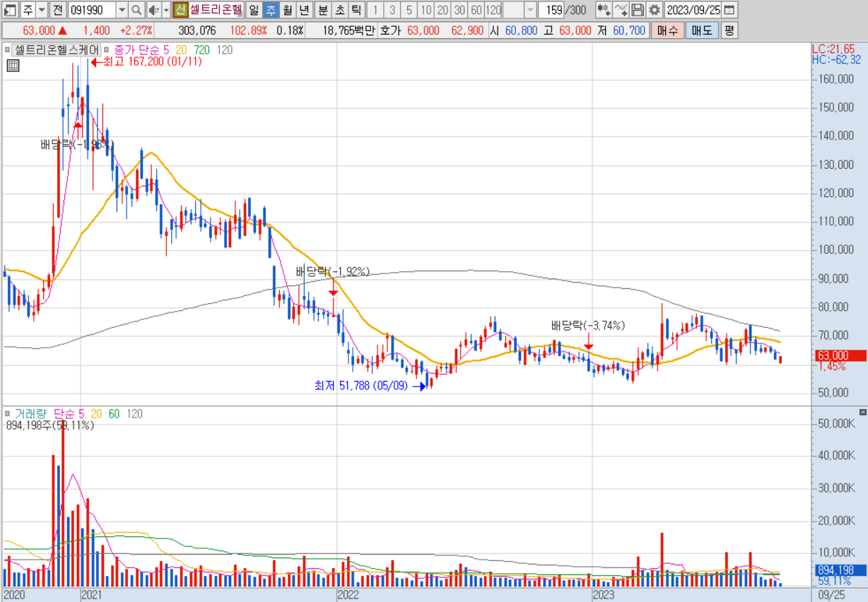
Task: Edit the stock code field 091990
Action: pyautogui.click(x=92, y=10)
